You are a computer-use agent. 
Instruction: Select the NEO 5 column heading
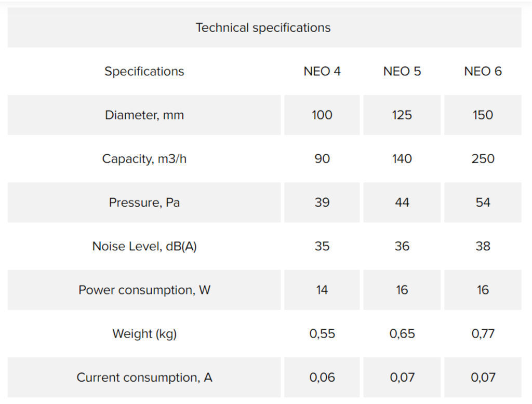(402, 71)
